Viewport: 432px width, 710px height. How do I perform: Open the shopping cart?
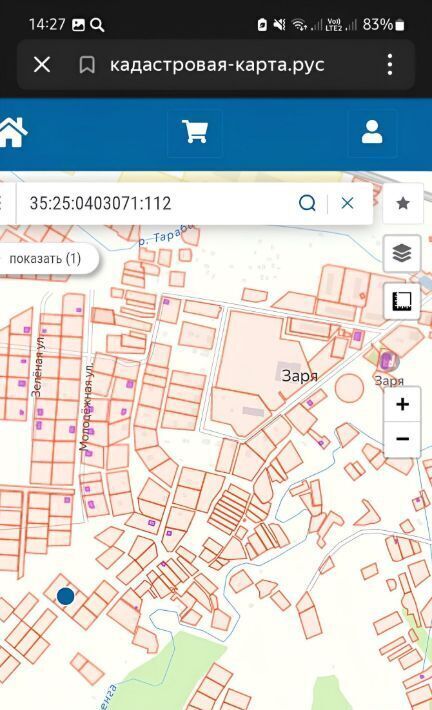tap(195, 132)
